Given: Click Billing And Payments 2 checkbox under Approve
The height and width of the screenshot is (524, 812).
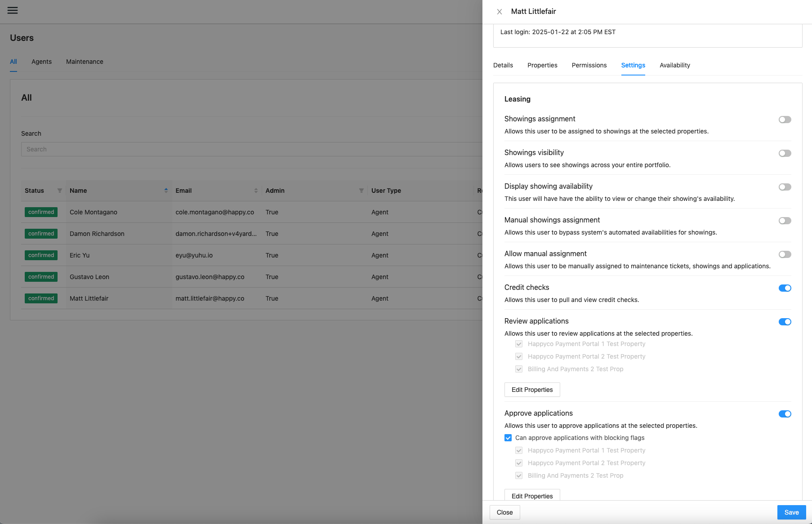Looking at the screenshot, I should [x=519, y=475].
